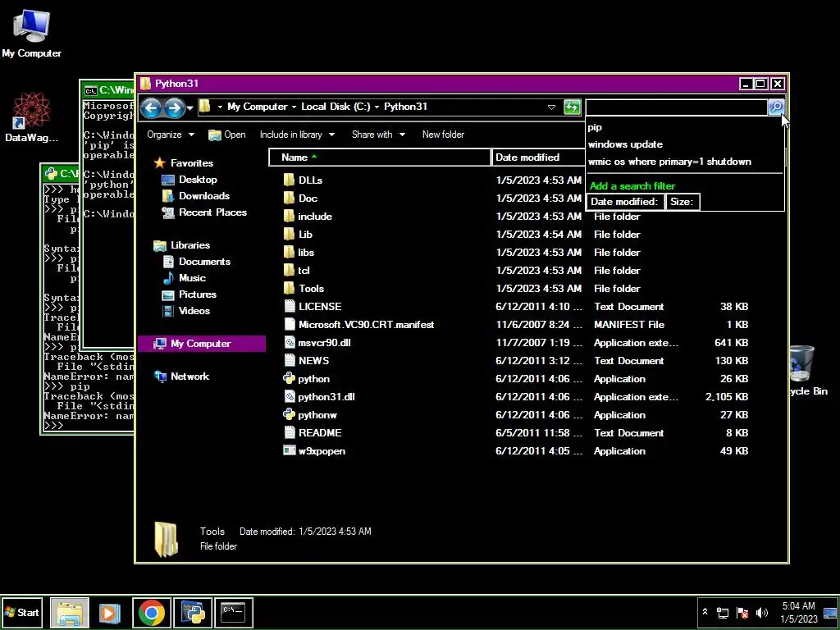
Task: Sort by Date modified column header
Action: (538, 157)
